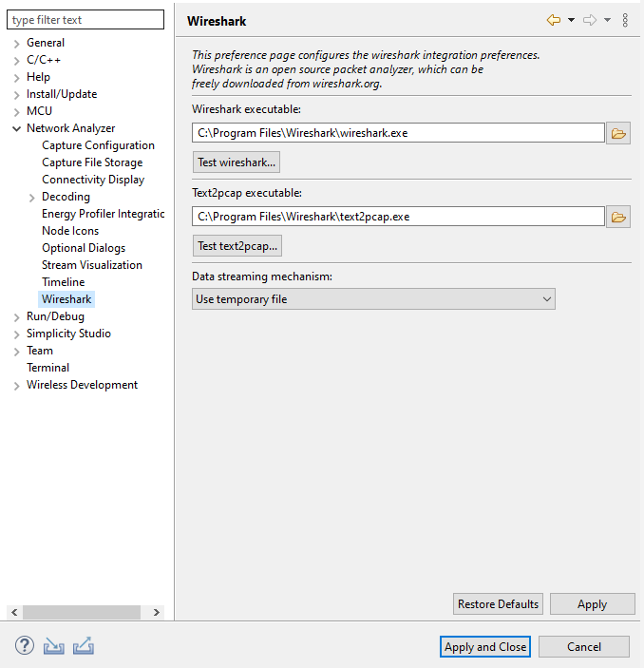Select the Decoding tree item label
Screen dimensions: 644x668
[66, 197]
